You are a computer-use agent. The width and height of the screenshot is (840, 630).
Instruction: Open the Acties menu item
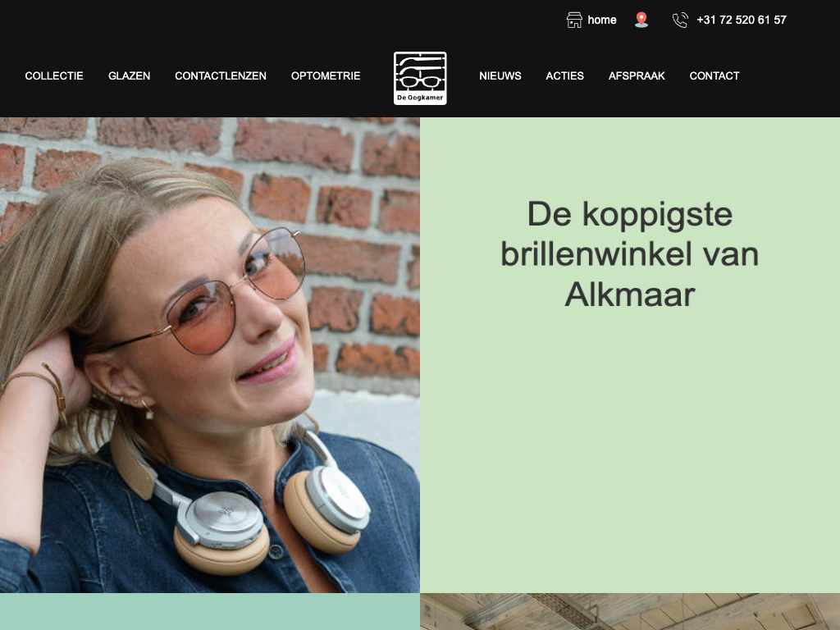click(x=564, y=76)
